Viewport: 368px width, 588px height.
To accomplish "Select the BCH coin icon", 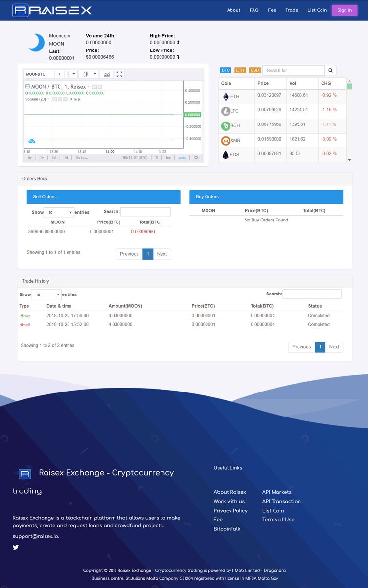I will [226, 126].
